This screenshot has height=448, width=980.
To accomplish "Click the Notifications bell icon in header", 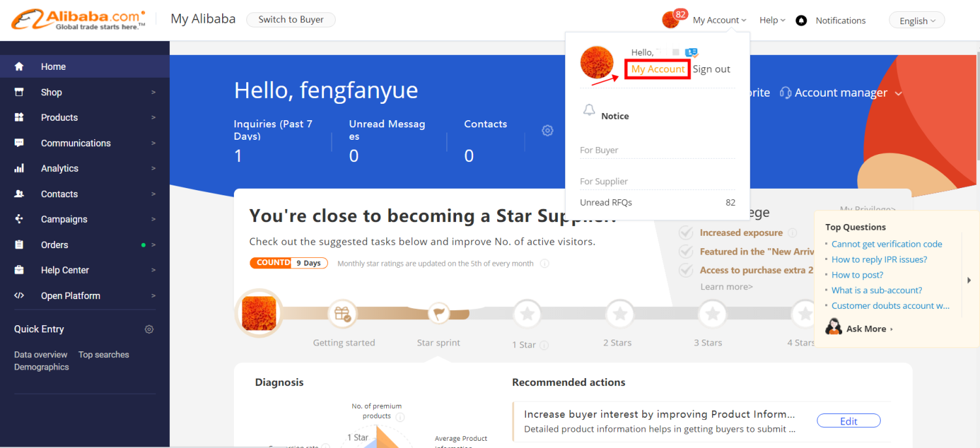I will pyautogui.click(x=801, y=20).
